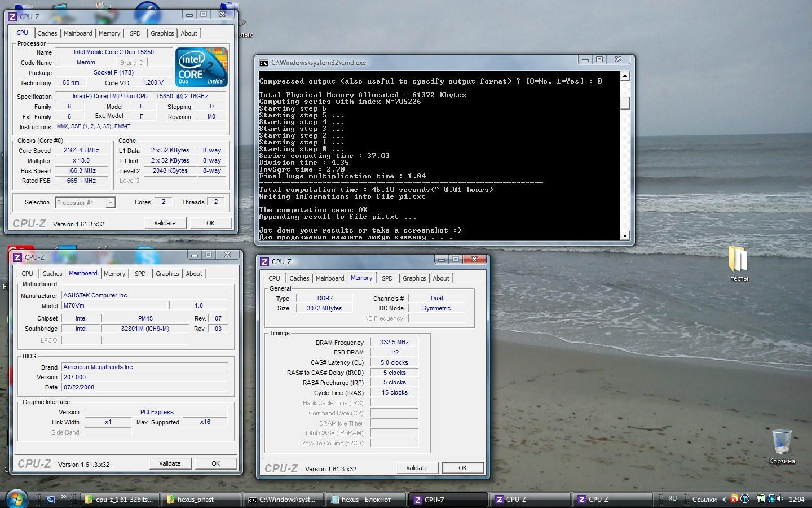Switch to CPU tab in Mainboard window
The width and height of the screenshot is (812, 508).
coord(27,274)
